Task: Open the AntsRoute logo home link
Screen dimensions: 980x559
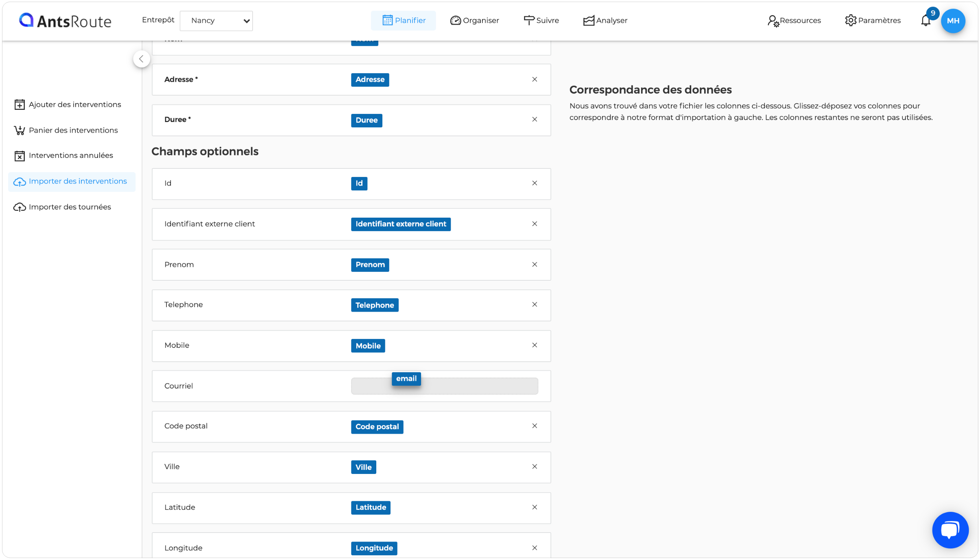Action: 65,20
